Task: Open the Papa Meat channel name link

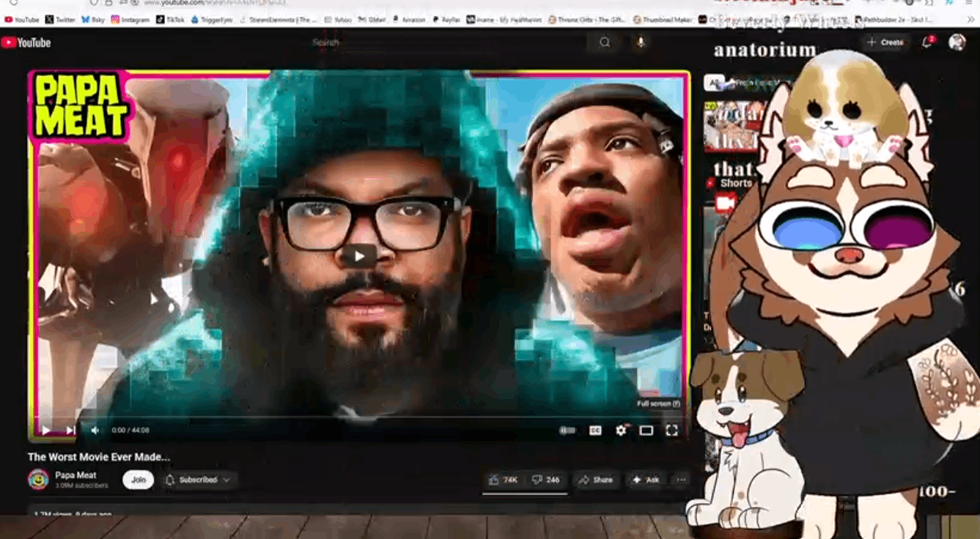Action: 75,475
